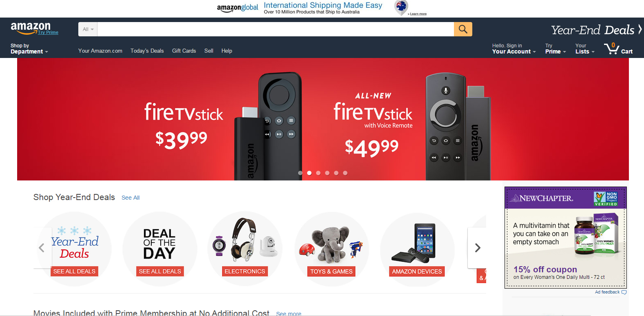The image size is (644, 316).
Task: Click the Amazon logo
Action: pyautogui.click(x=31, y=28)
